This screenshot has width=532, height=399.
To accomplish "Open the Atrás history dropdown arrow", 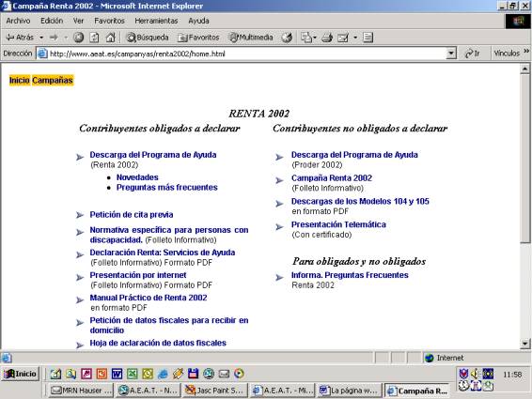I will pyautogui.click(x=41, y=38).
